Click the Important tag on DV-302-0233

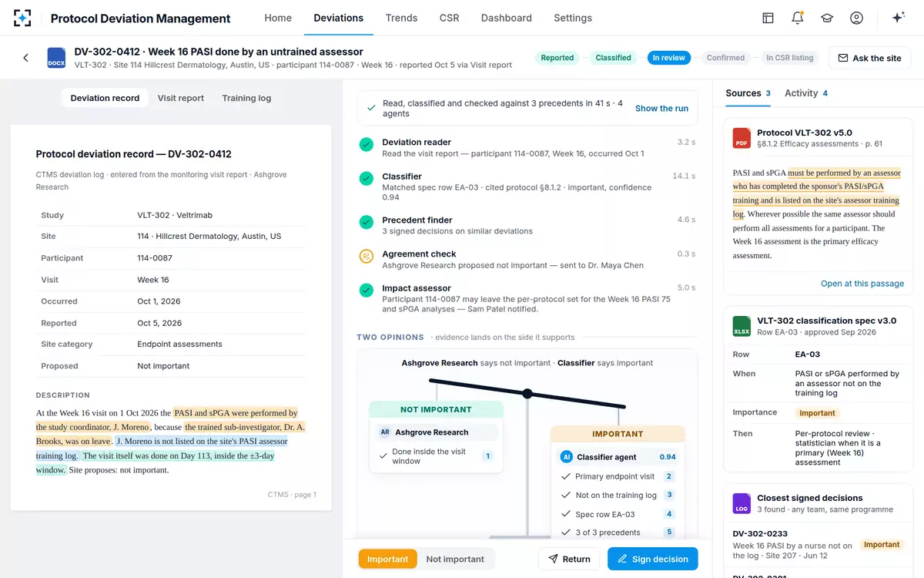coord(882,544)
